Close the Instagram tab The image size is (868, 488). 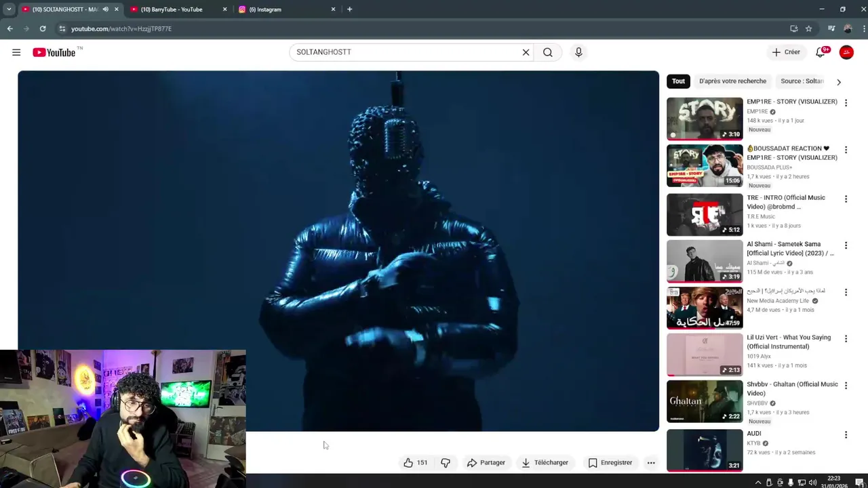coord(333,9)
